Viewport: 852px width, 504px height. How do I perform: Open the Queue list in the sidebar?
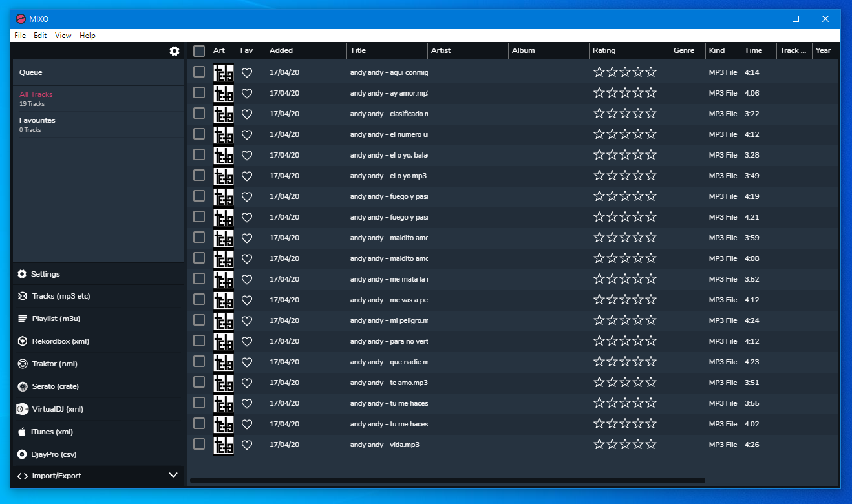point(98,72)
